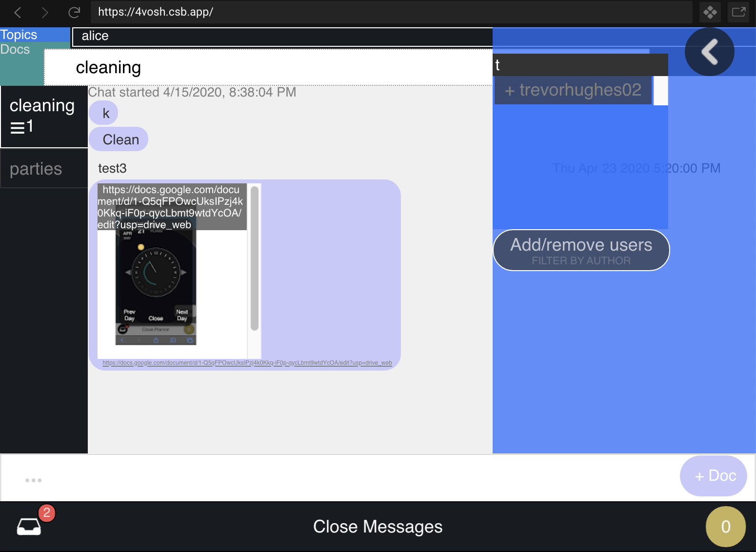Click the list icon under cleaning topic
The height and width of the screenshot is (552, 756).
tap(18, 127)
